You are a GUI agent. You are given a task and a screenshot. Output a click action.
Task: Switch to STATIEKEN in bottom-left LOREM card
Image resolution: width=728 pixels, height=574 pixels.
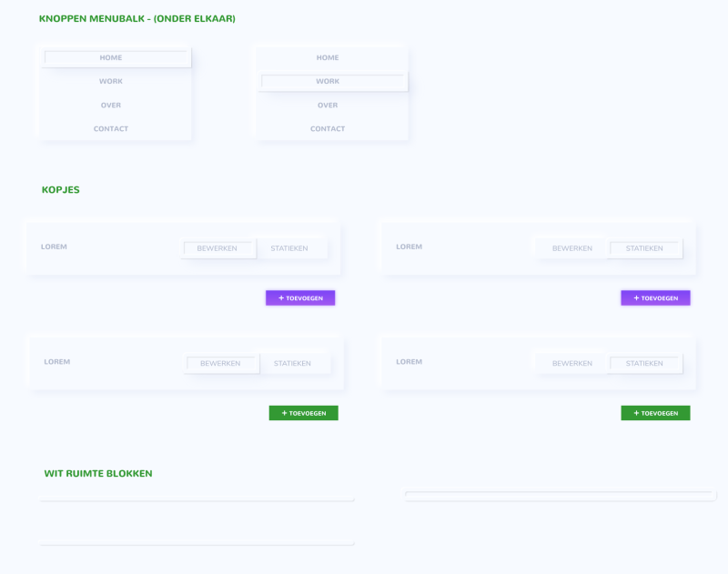pos(295,363)
